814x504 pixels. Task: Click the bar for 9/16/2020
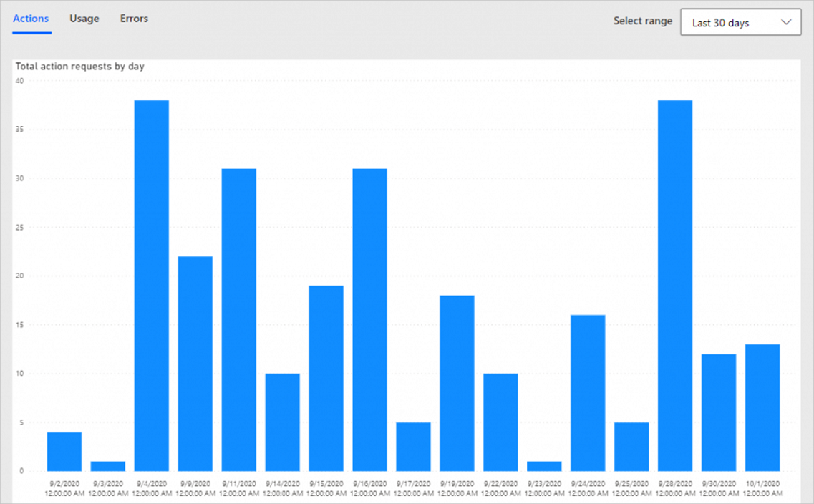pyautogui.click(x=369, y=322)
